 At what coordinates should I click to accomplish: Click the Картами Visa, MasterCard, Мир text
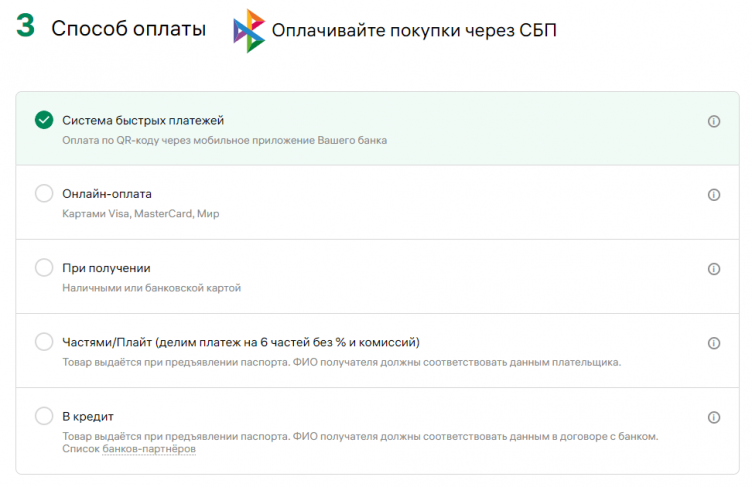click(x=141, y=214)
